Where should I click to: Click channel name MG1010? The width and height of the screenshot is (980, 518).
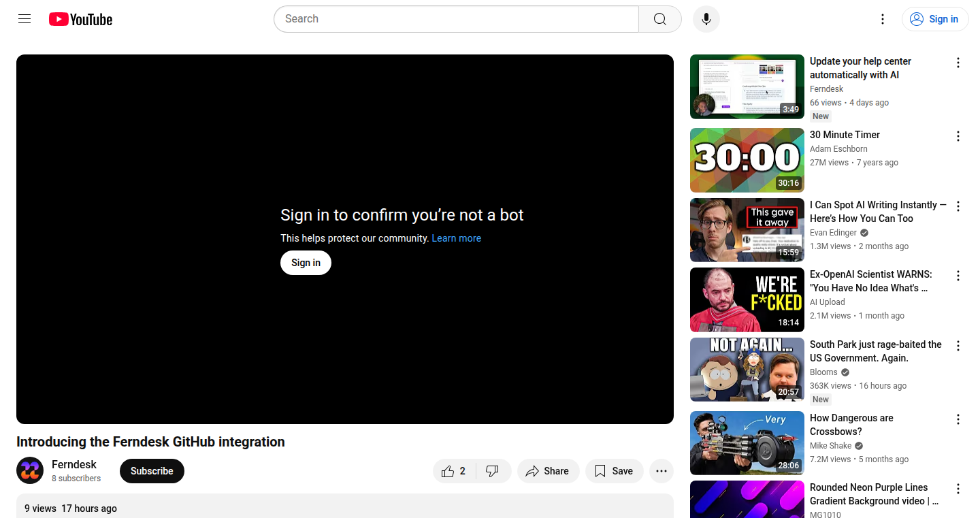(x=825, y=515)
